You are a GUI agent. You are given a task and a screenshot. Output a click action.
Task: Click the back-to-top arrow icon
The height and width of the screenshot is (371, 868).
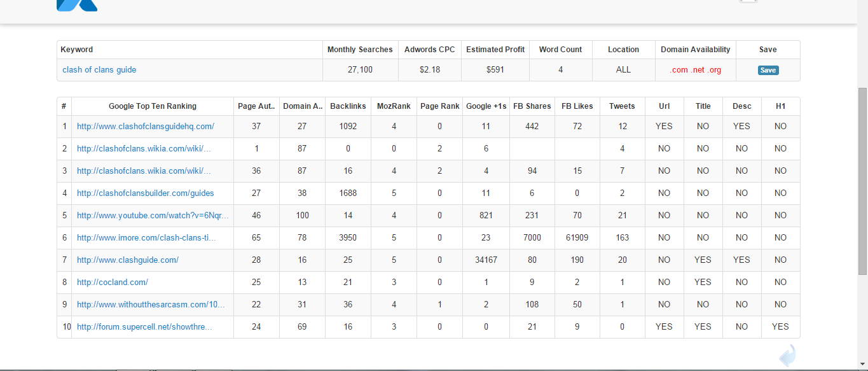[787, 355]
